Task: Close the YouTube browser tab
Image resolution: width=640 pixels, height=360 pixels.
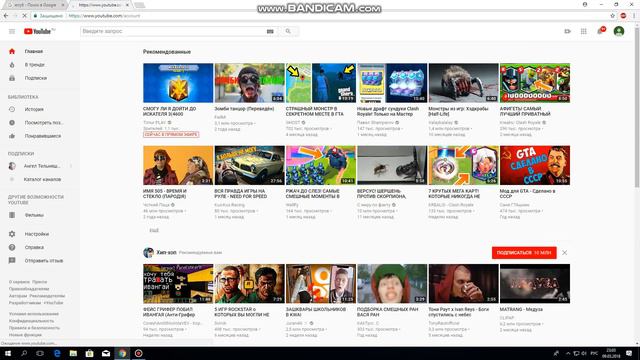Action: (x=127, y=5)
